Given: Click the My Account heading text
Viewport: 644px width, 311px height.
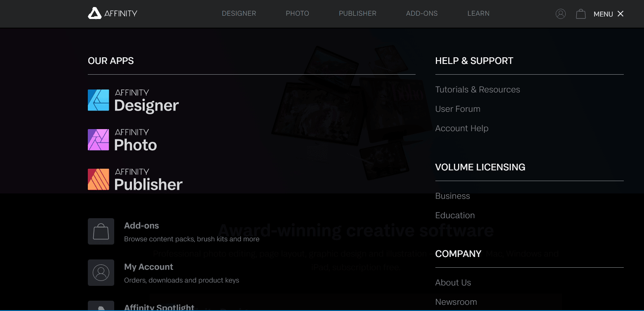Looking at the screenshot, I should point(148,267).
